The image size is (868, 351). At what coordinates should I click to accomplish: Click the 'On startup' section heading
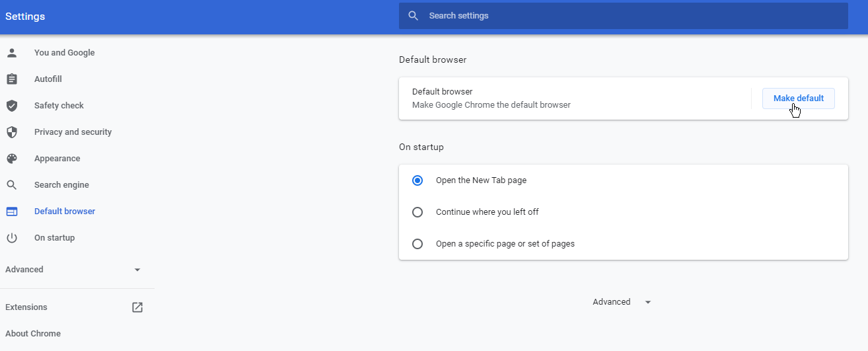click(421, 147)
